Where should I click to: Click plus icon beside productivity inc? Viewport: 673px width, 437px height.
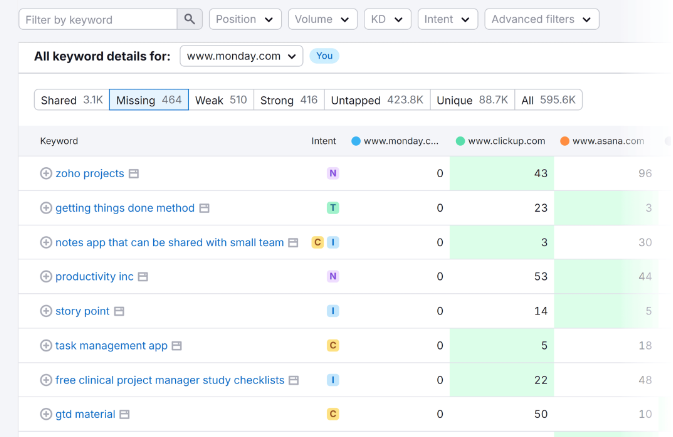click(x=46, y=277)
